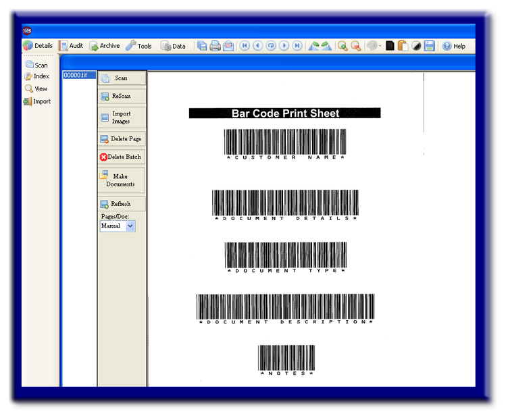
Task: Click the go-to-page loop icon
Action: [271, 46]
